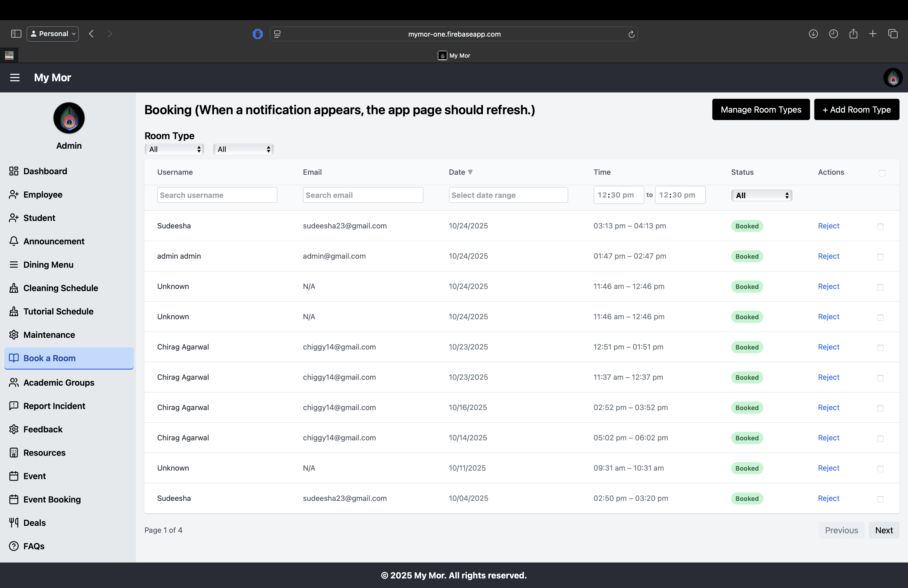
Task: Go to the Next page of bookings
Action: 884,530
